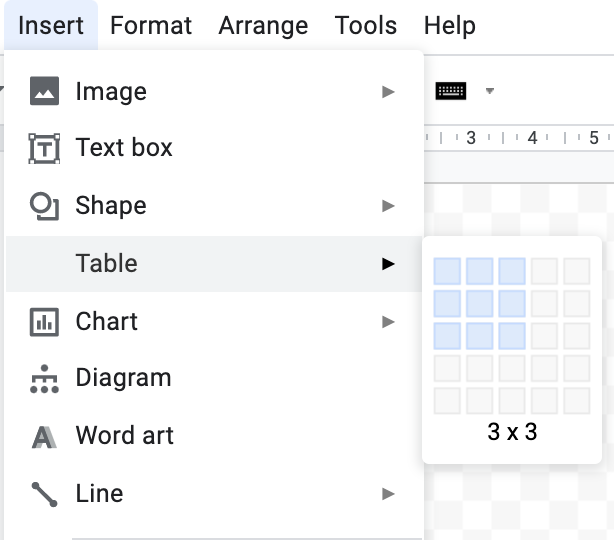Open the Help menu

(450, 26)
